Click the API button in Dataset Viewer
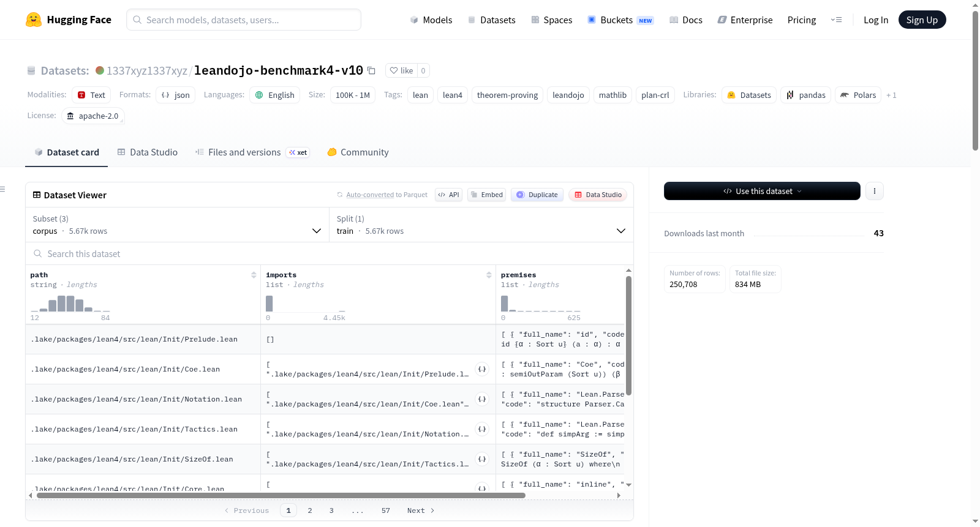 tap(448, 195)
